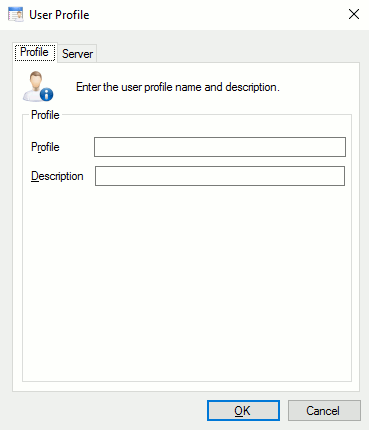Image resolution: width=369 pixels, height=430 pixels.
Task: Click the blue info badge on avatar
Action: click(x=47, y=94)
